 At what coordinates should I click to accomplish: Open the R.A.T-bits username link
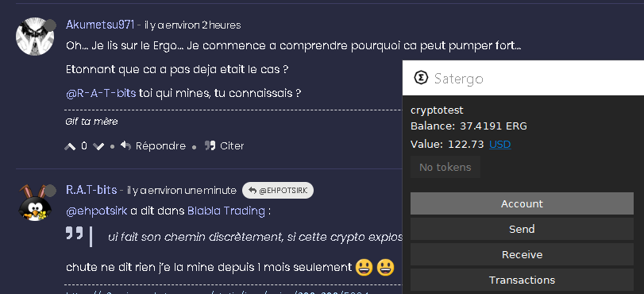(x=91, y=191)
